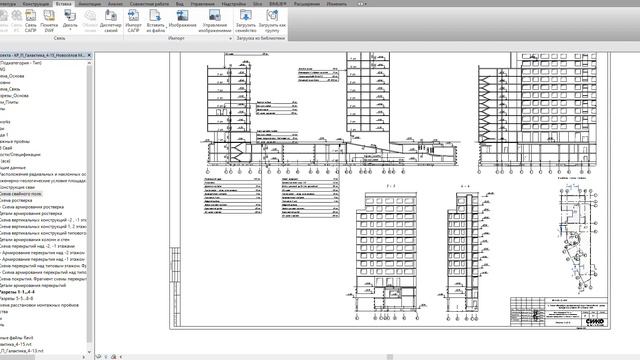Close the Project Browser panel

[x=89, y=55]
